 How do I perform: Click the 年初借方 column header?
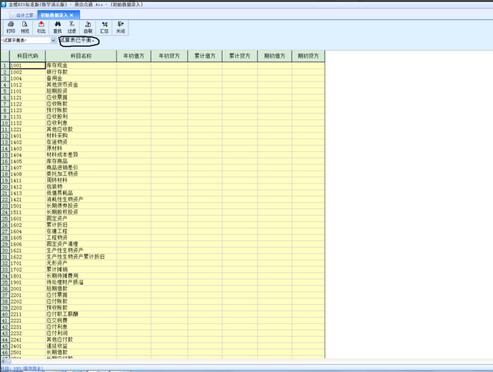134,56
